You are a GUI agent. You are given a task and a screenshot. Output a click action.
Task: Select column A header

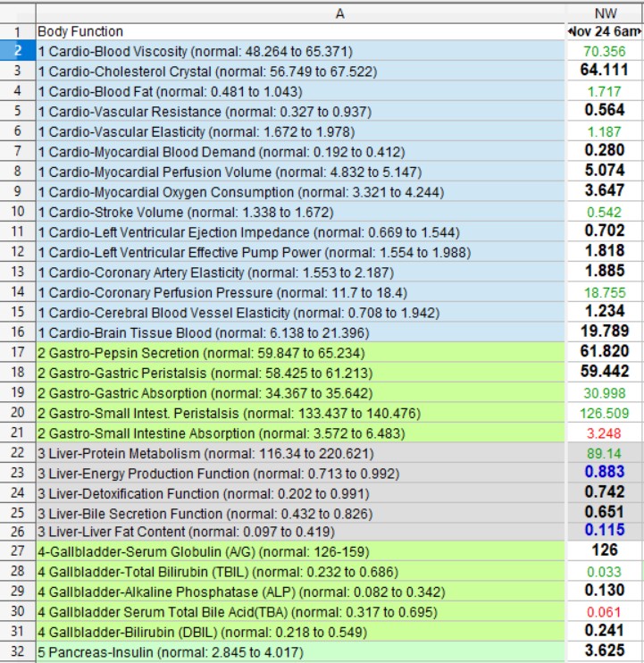[339, 13]
